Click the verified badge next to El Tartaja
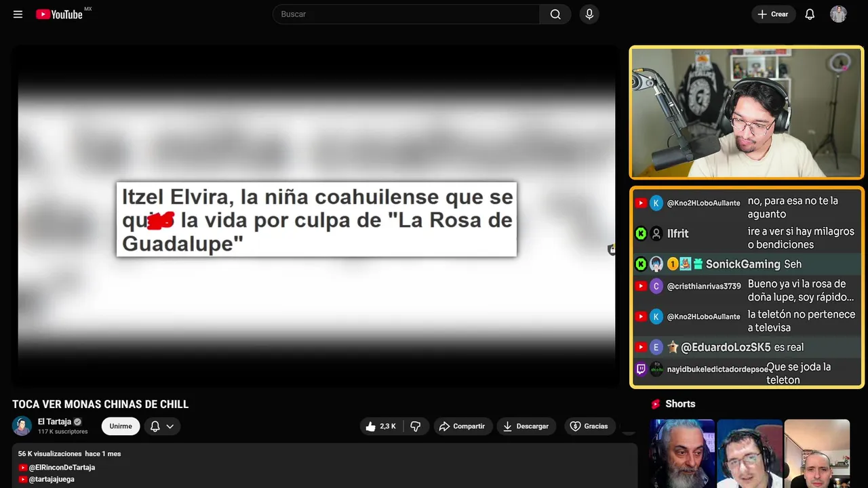 [77, 422]
